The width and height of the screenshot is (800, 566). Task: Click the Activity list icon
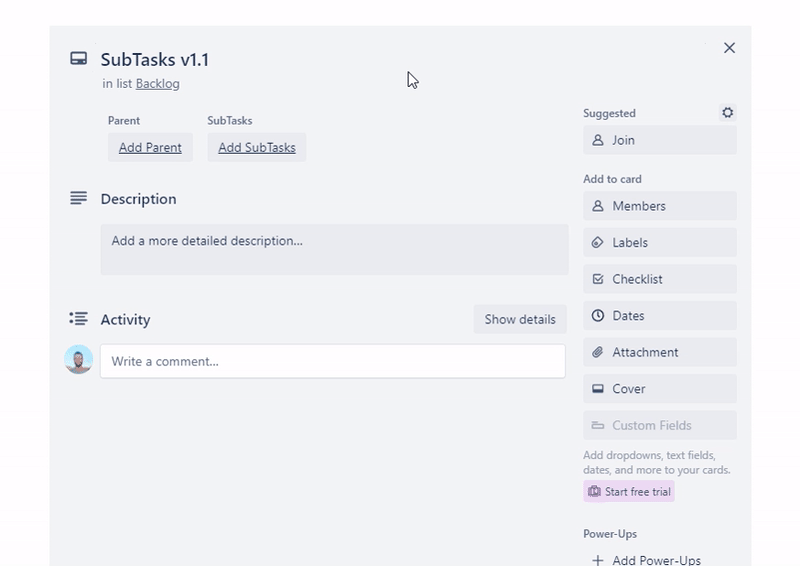pos(78,319)
